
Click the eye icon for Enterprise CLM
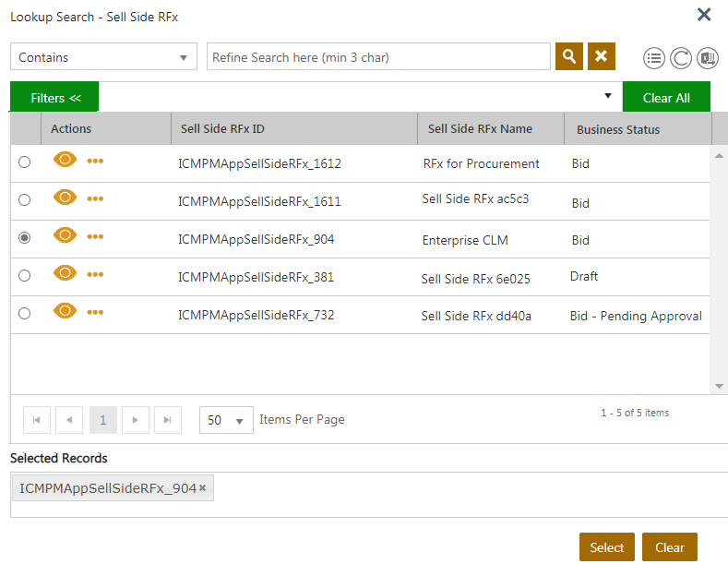tap(65, 236)
